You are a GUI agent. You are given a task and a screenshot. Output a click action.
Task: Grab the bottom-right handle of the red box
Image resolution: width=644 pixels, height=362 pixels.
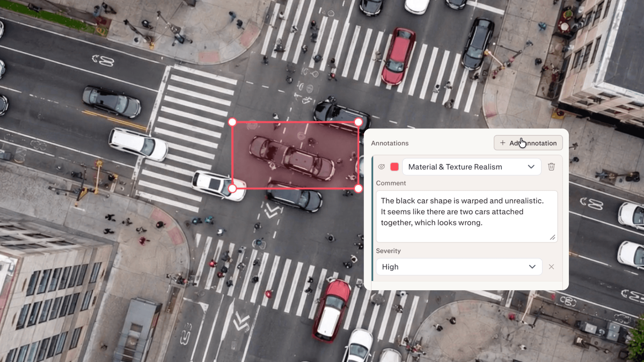point(358,189)
